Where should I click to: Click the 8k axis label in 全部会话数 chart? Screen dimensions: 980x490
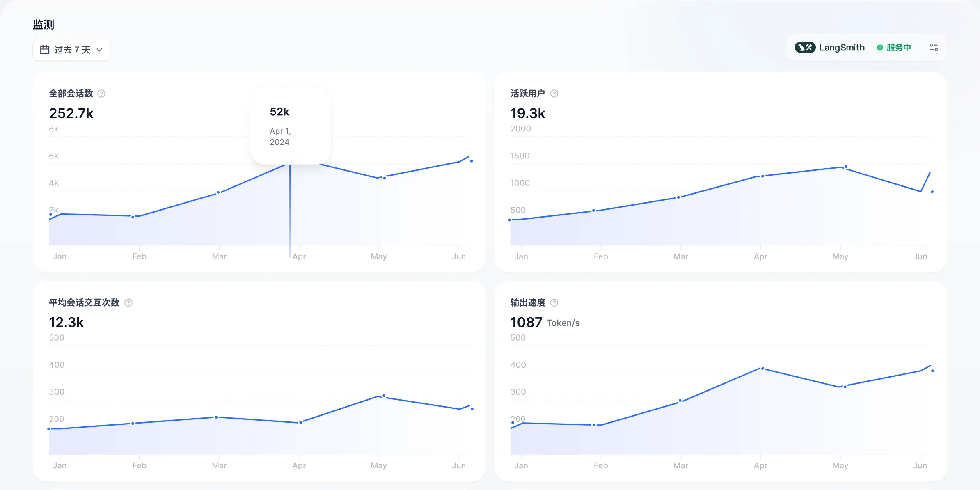pyautogui.click(x=54, y=129)
